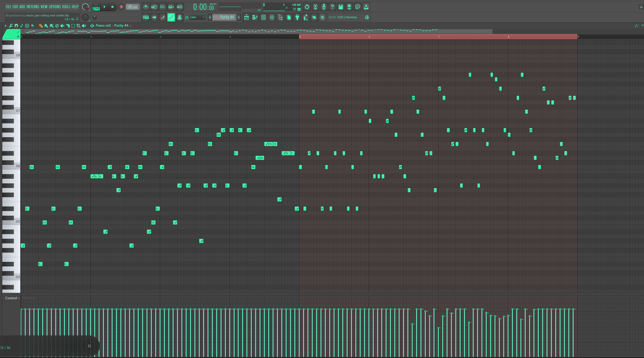Open the ADD menu
Image resolution: width=644 pixels, height=358 pixels.
[22, 7]
